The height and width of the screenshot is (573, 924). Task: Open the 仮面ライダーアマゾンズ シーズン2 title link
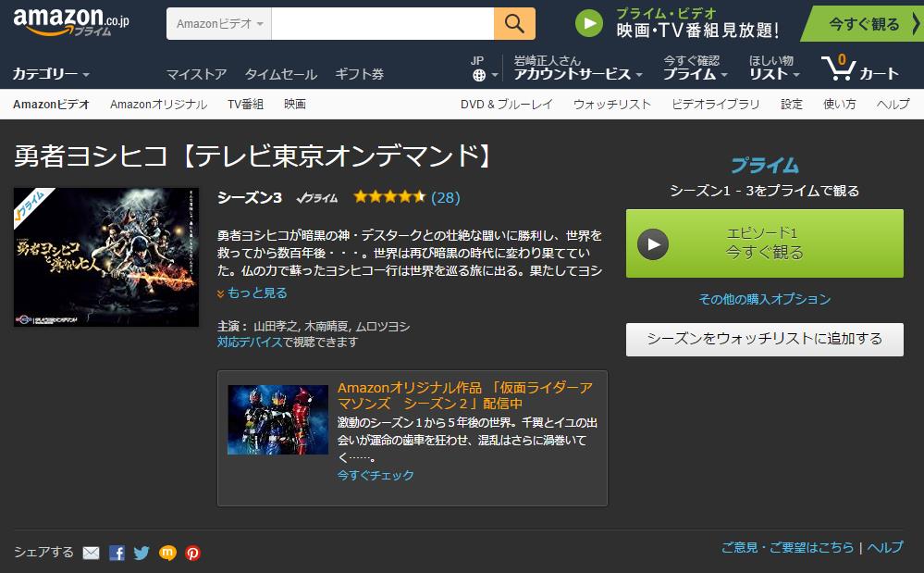(x=465, y=395)
